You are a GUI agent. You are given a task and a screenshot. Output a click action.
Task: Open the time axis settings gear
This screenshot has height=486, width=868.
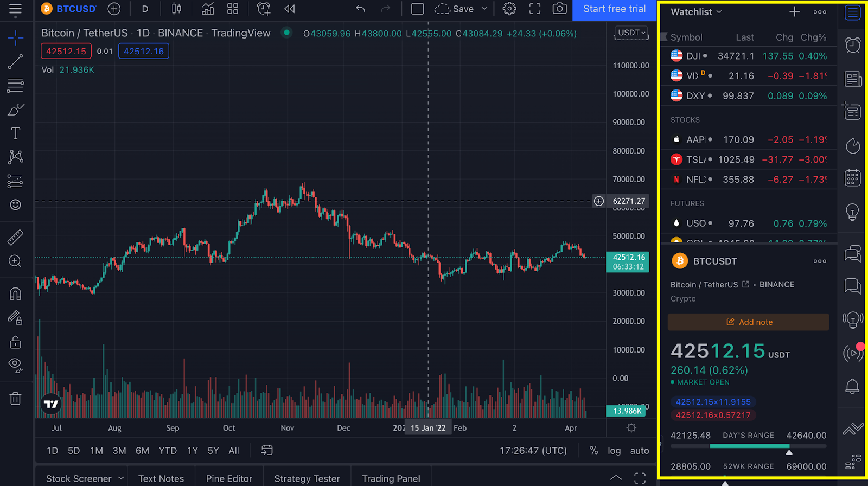coord(631,428)
